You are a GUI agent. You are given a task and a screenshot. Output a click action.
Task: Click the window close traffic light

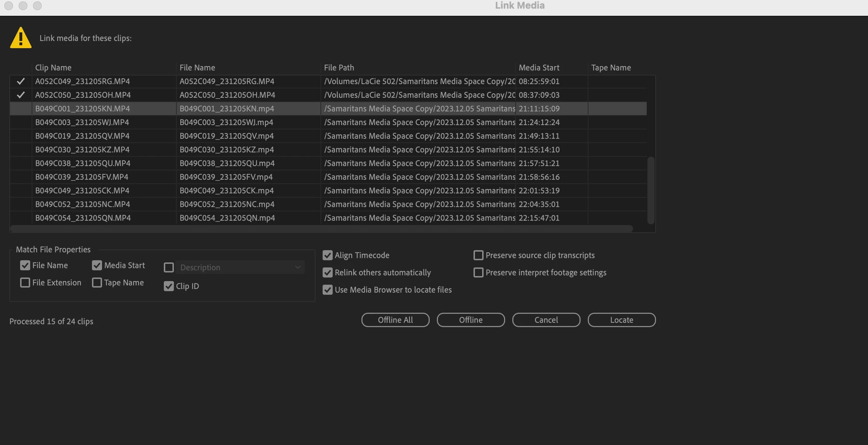coord(9,6)
